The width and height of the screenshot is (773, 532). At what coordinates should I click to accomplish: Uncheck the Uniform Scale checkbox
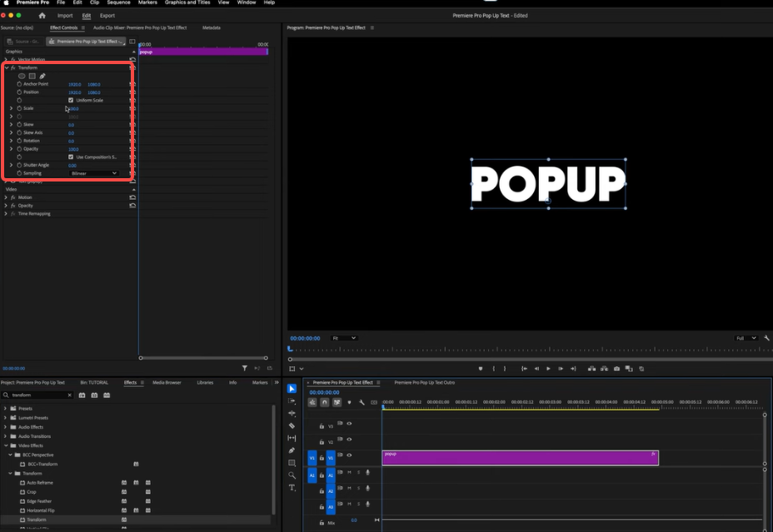(71, 100)
